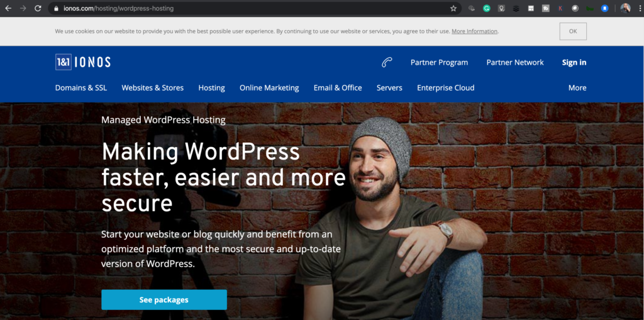Go back to the previous page
The height and width of the screenshot is (320, 644).
point(8,8)
